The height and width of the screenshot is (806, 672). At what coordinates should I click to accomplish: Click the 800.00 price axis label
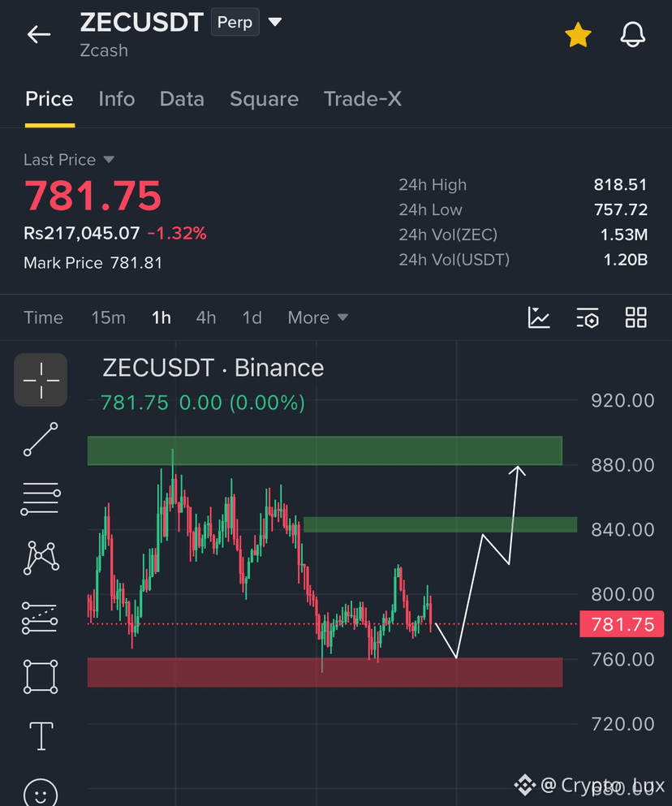coord(622,594)
